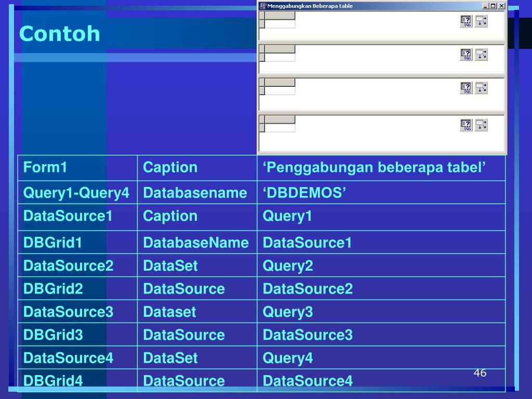Click 'DatabaseName' in the DBGrid1 row
Screen dimensions: 532x399
(197, 242)
